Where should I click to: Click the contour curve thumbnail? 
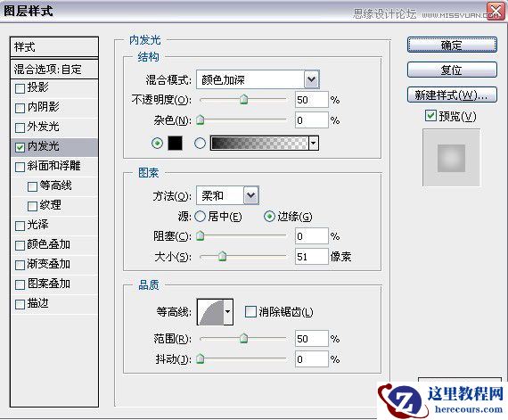(x=211, y=312)
